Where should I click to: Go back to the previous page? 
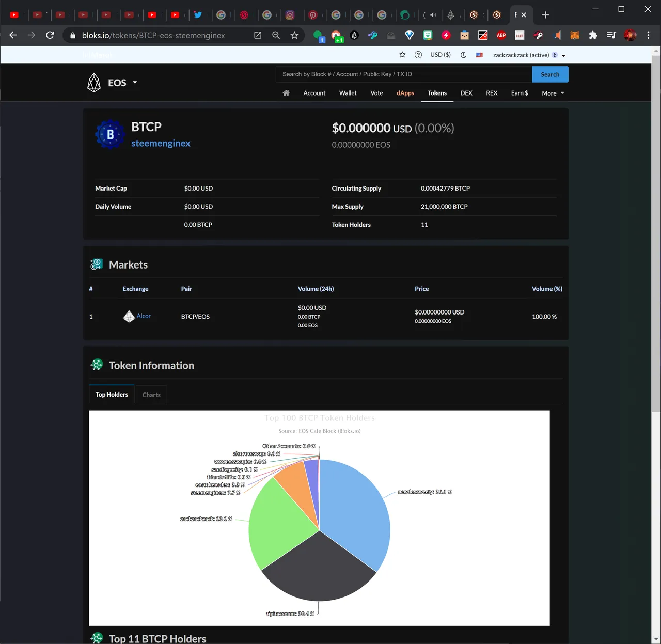[x=13, y=35]
